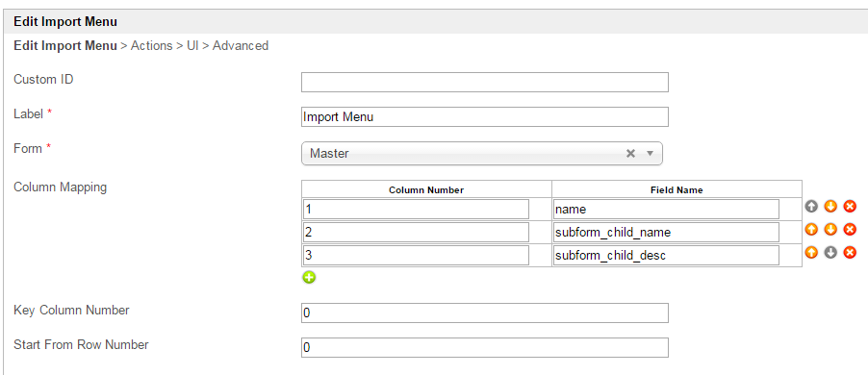Move the 'name' mapping row down
This screenshot has height=375, width=868.
point(830,207)
